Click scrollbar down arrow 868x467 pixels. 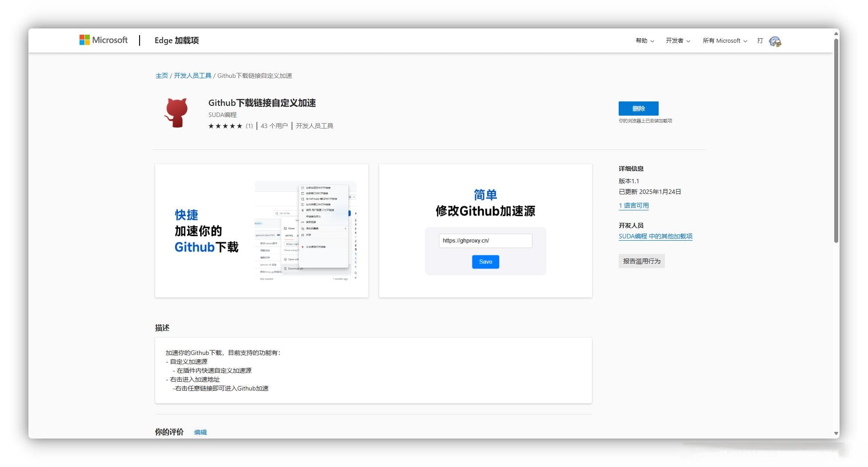click(x=836, y=434)
